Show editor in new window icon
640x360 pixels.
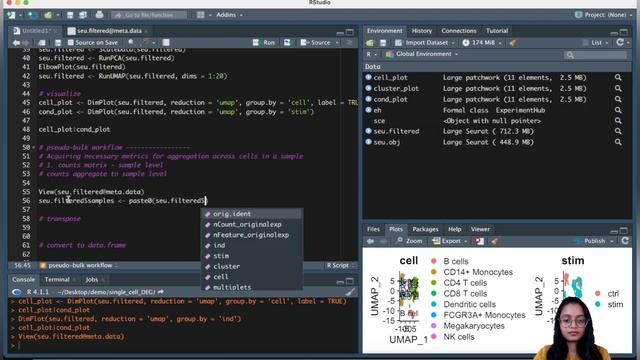point(42,42)
